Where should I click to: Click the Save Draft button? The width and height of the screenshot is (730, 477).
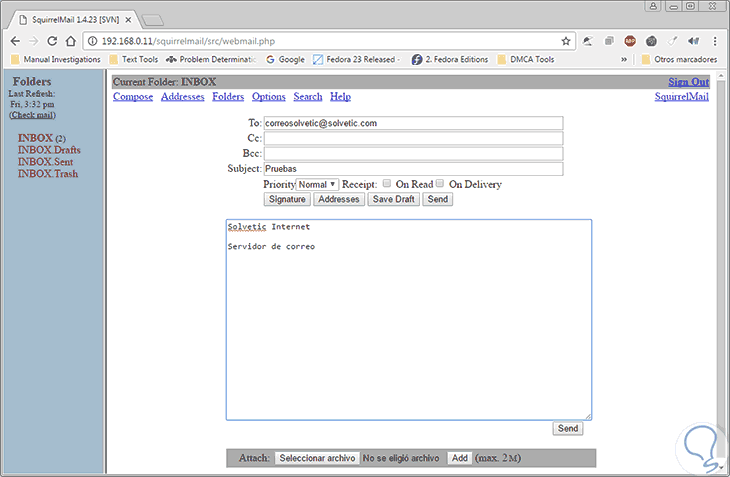click(393, 199)
